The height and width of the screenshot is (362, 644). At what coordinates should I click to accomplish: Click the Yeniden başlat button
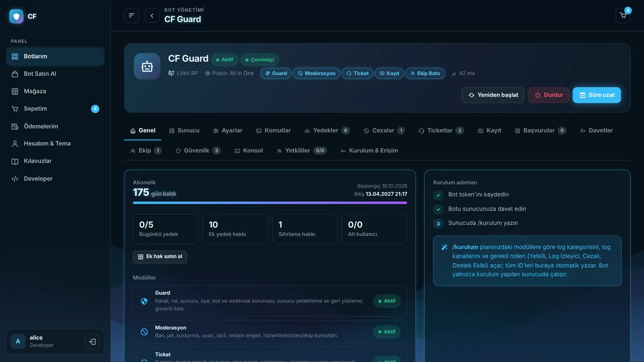coord(493,95)
